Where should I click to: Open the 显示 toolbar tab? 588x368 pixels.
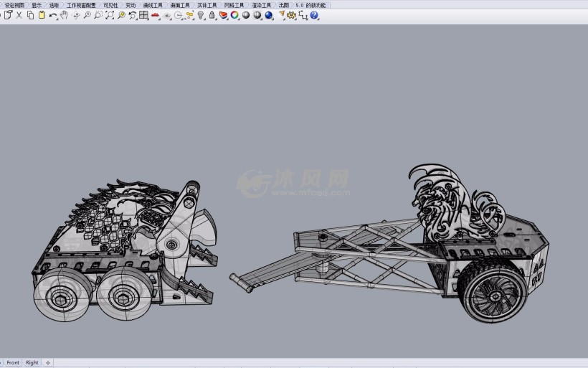coord(37,5)
